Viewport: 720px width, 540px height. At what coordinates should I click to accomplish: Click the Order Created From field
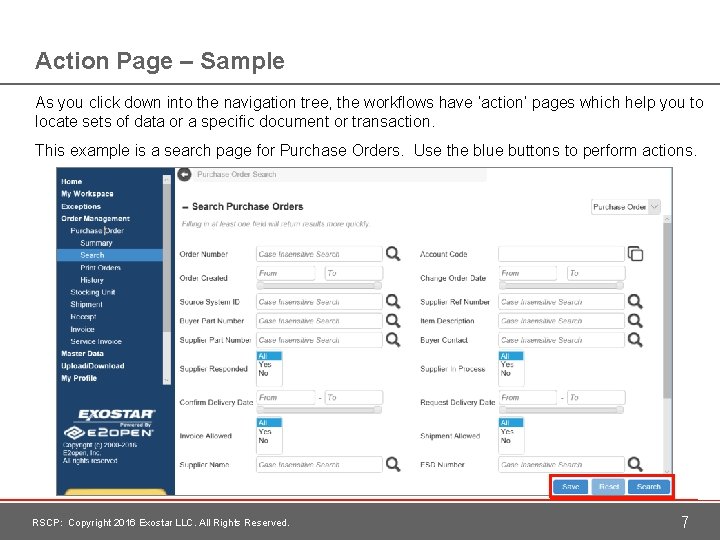pyautogui.click(x=286, y=273)
